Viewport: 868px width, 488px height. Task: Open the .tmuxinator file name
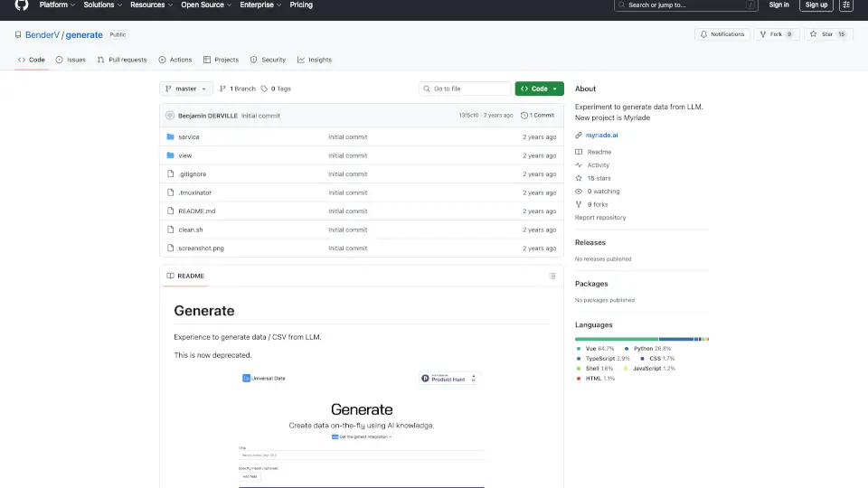(195, 192)
